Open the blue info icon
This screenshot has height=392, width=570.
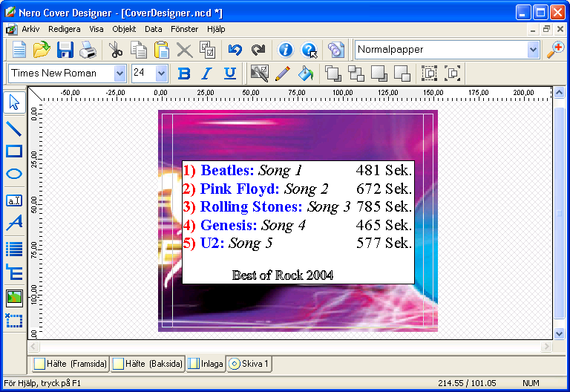(285, 50)
